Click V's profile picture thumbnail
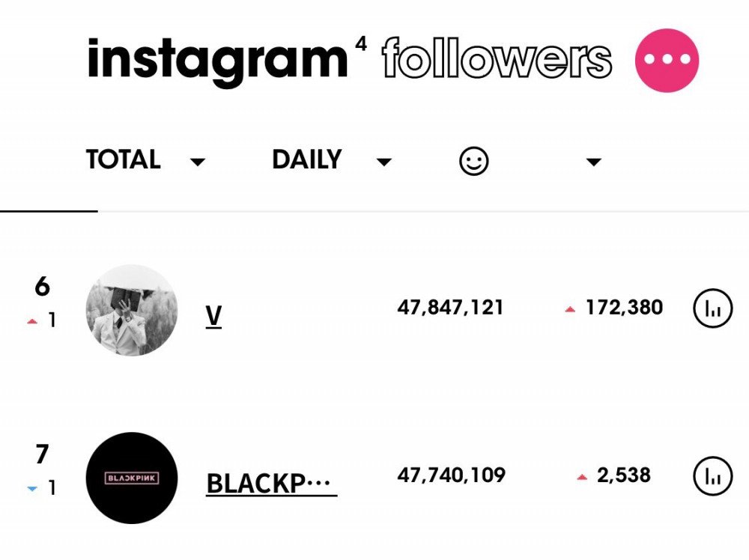This screenshot has width=749, height=560. [131, 310]
